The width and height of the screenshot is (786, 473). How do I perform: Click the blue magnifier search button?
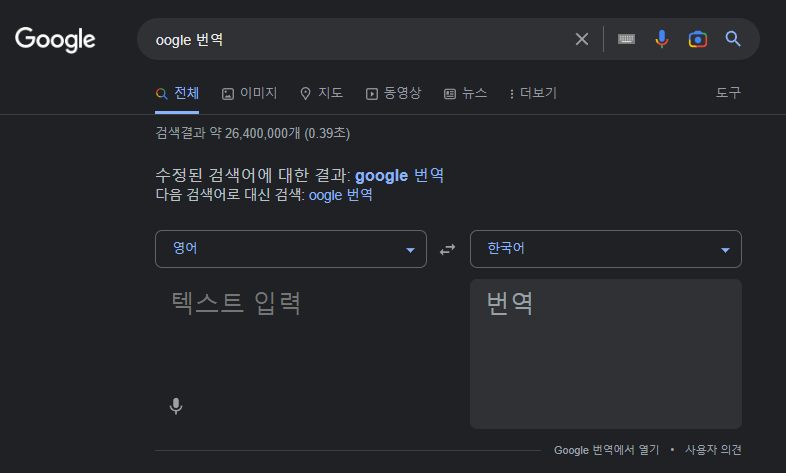coord(733,39)
